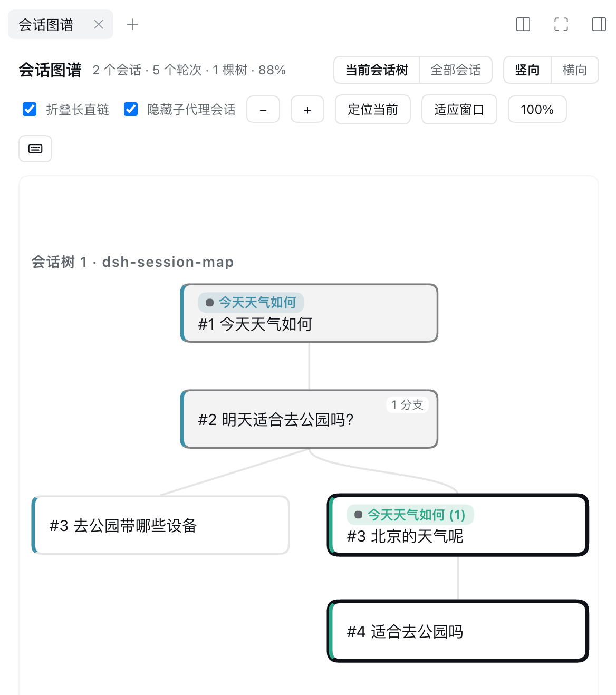The image size is (616, 695).
Task: Switch to 当前会话树 view
Action: tap(377, 70)
